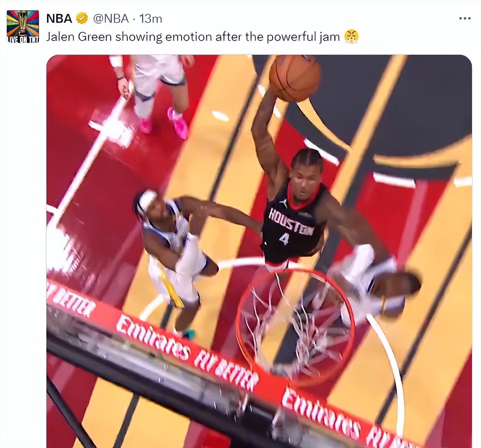Click the gold verified badge

pyautogui.click(x=82, y=18)
